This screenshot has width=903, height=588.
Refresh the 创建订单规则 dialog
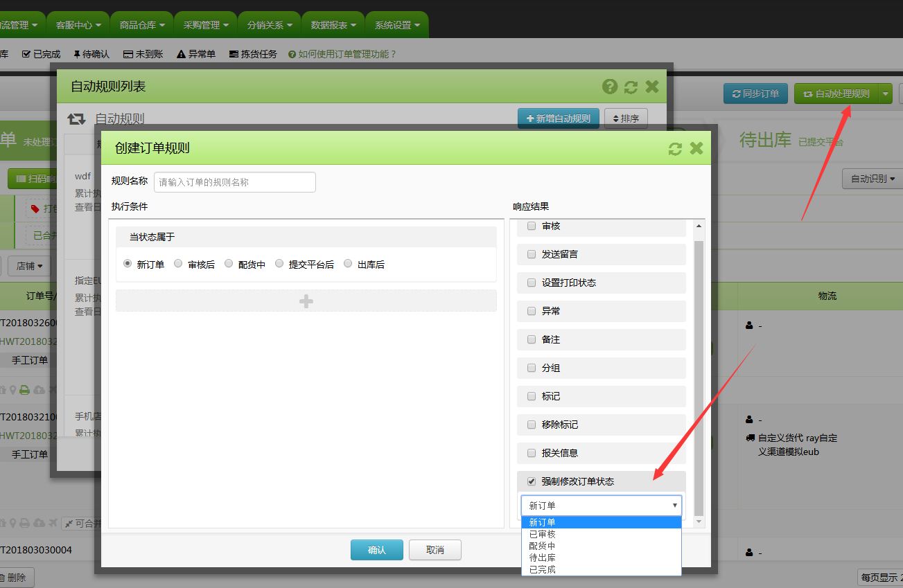[675, 148]
